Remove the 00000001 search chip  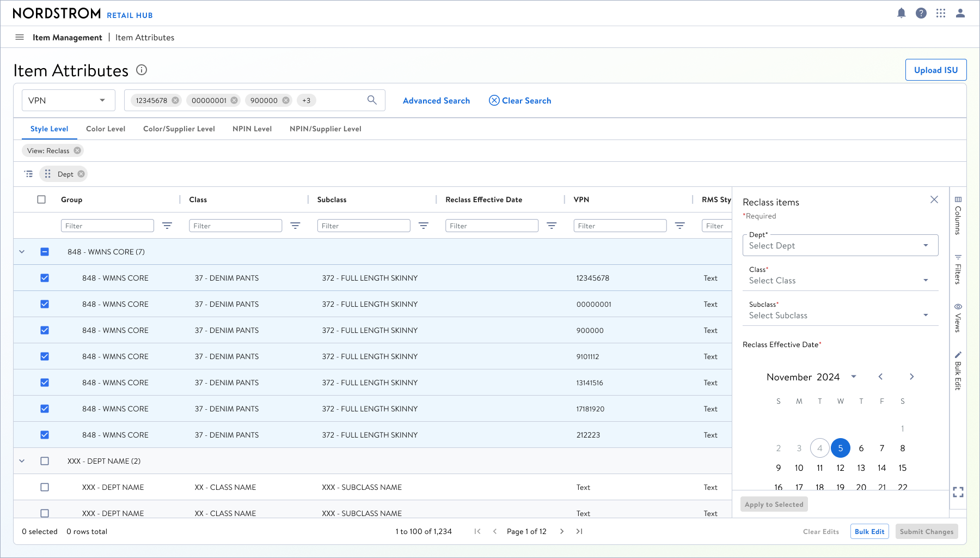(x=234, y=100)
